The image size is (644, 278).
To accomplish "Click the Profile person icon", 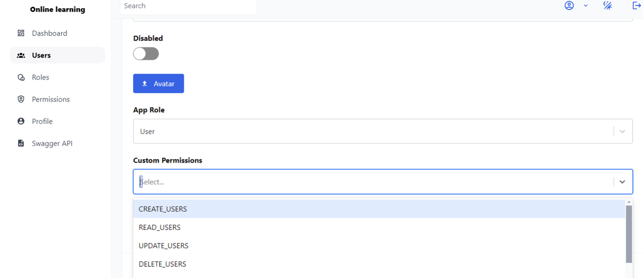I will 21,121.
